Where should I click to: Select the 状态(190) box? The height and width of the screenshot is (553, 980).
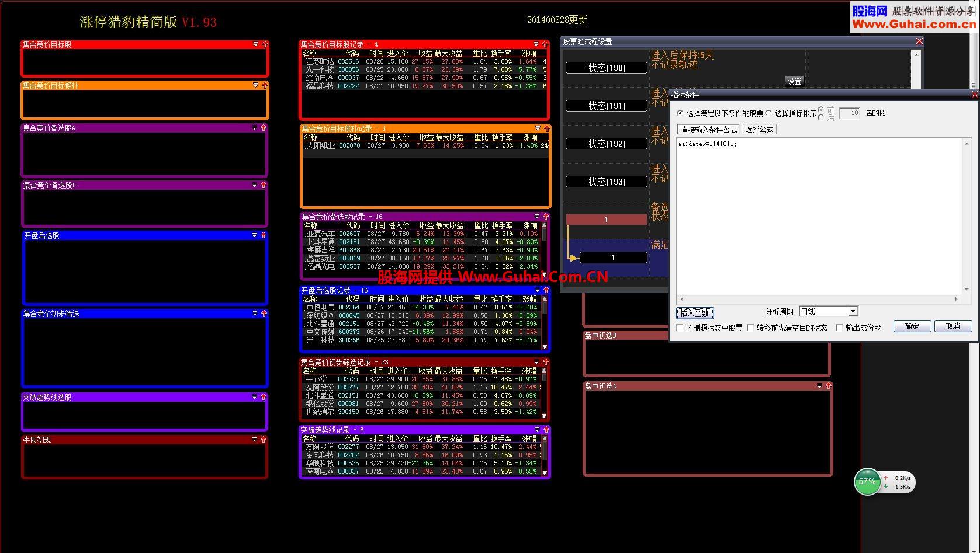[x=607, y=68]
